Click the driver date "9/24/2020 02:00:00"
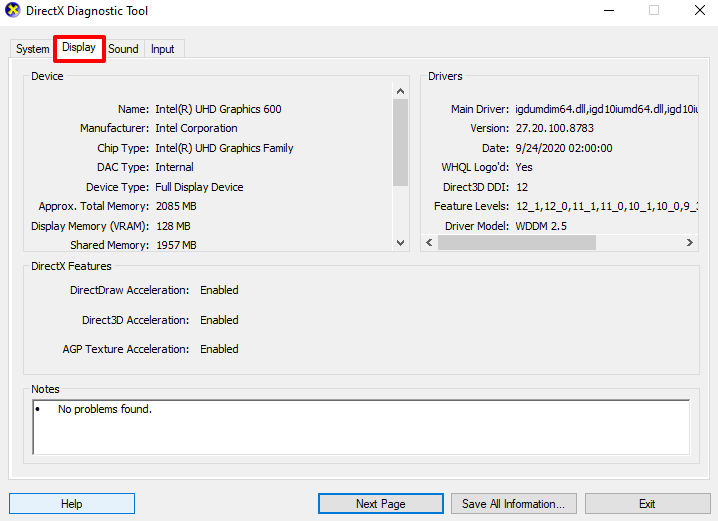 [x=564, y=148]
